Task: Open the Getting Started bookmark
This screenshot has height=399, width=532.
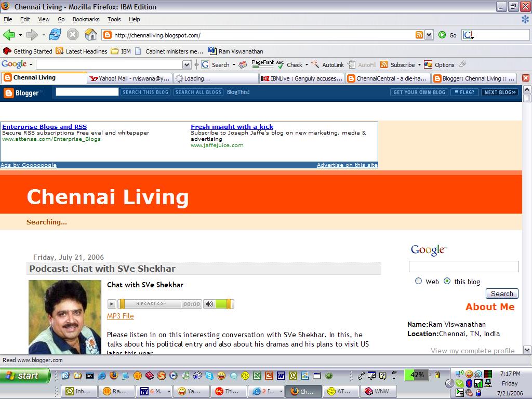Action: point(28,51)
